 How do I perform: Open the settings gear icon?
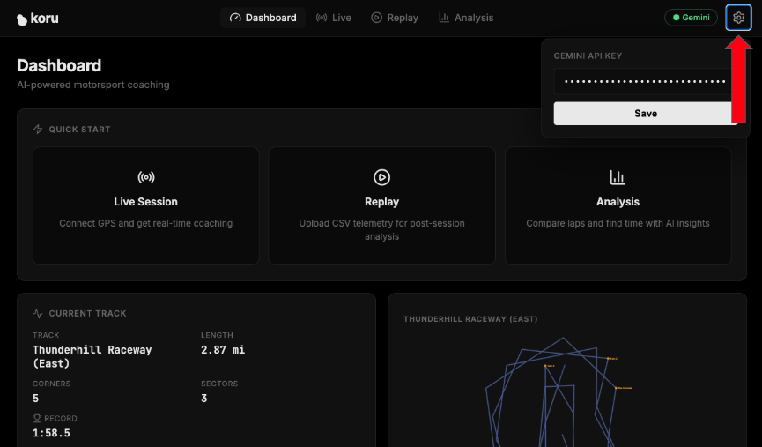pyautogui.click(x=738, y=18)
